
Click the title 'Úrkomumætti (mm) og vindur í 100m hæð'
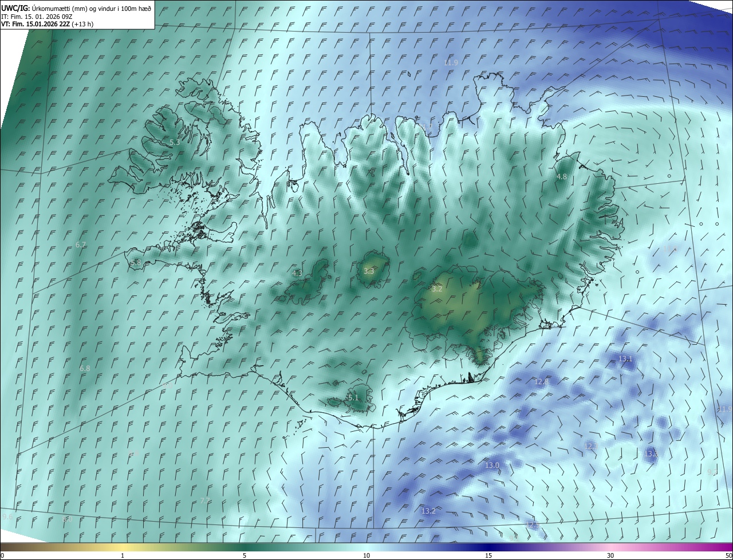92,8
